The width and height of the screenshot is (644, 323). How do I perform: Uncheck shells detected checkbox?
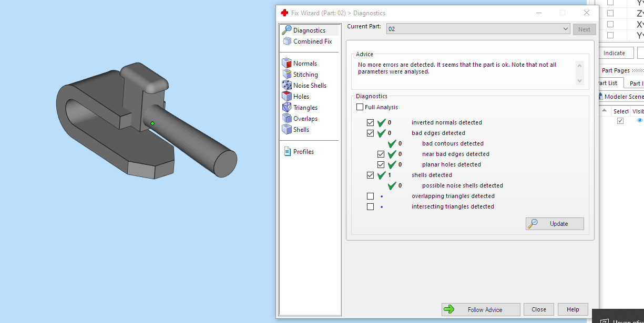click(370, 175)
